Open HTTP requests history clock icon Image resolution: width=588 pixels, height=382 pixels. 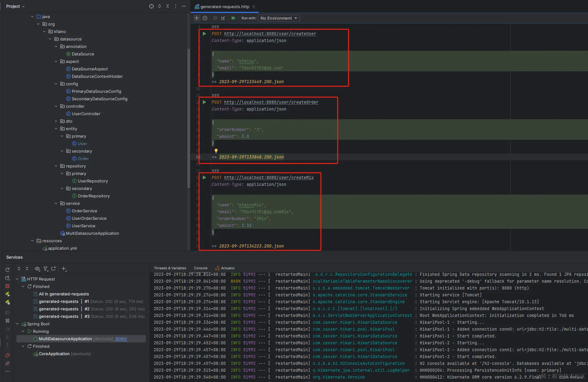[205, 18]
